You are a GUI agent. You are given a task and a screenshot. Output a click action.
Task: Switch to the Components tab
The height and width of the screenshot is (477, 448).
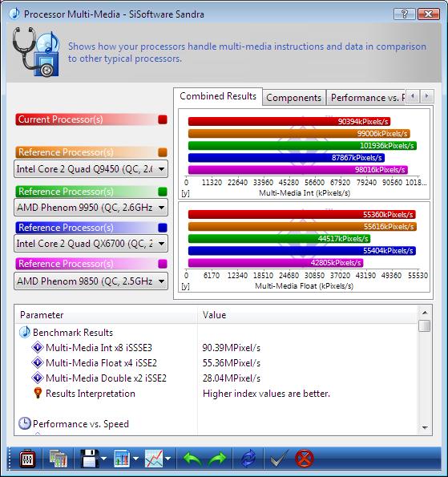pyautogui.click(x=294, y=98)
